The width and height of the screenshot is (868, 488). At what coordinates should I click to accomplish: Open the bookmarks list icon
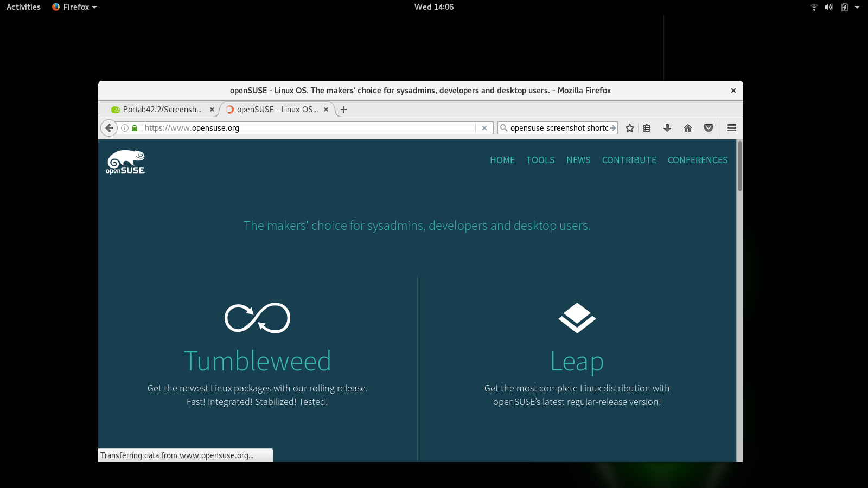647,128
